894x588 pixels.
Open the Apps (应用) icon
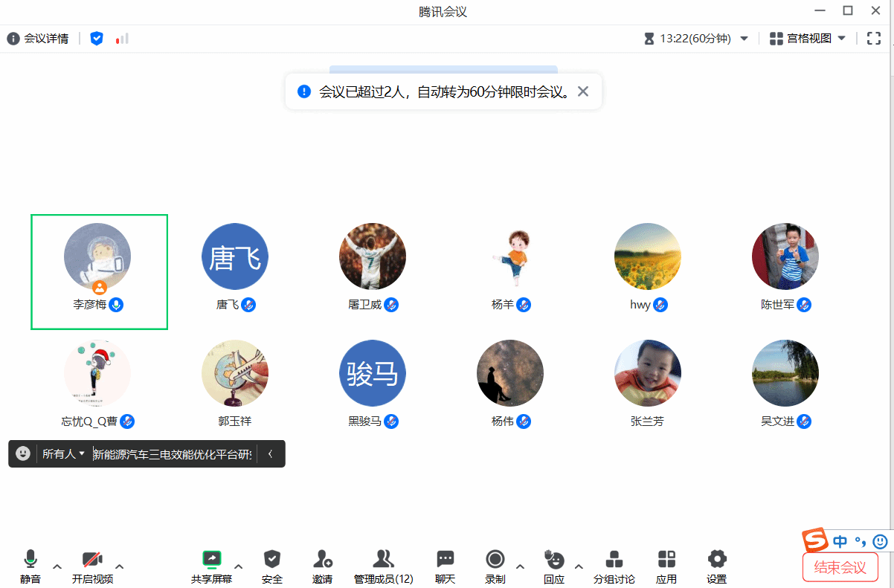click(666, 560)
